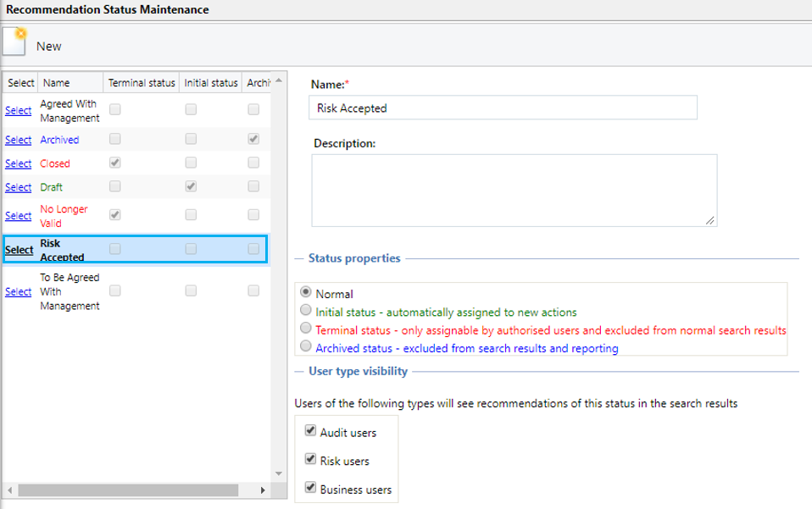Click Select link for Closed status
Screen dimensions: 812x509
pos(18,163)
